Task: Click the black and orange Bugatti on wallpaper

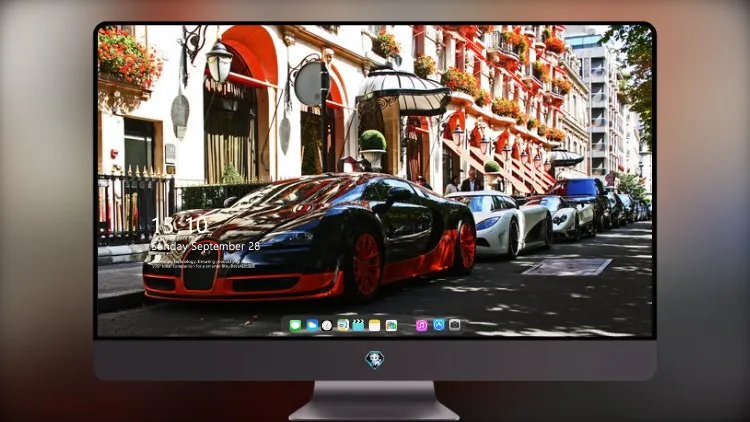Action: point(310,237)
